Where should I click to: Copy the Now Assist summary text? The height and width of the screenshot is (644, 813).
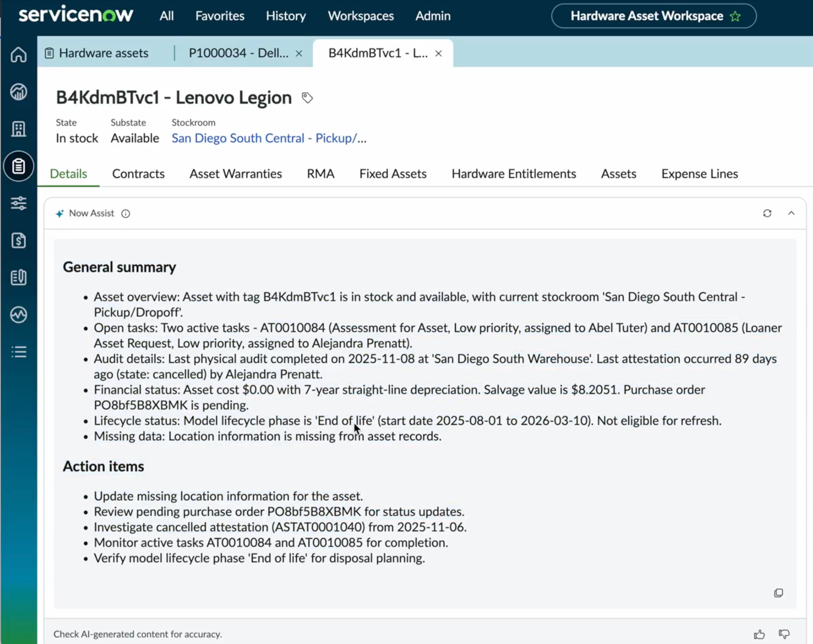(x=778, y=593)
